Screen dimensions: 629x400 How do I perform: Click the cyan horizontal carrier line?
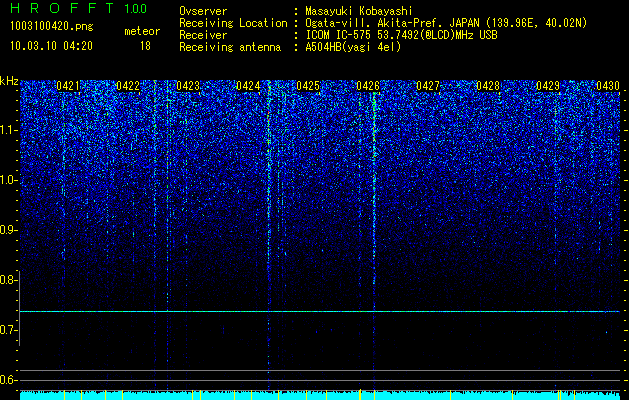click(320, 311)
